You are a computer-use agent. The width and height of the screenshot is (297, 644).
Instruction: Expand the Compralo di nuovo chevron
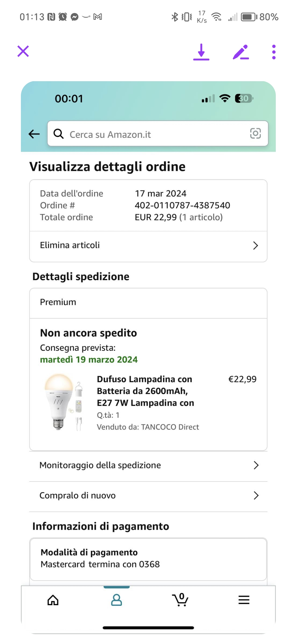click(x=256, y=495)
